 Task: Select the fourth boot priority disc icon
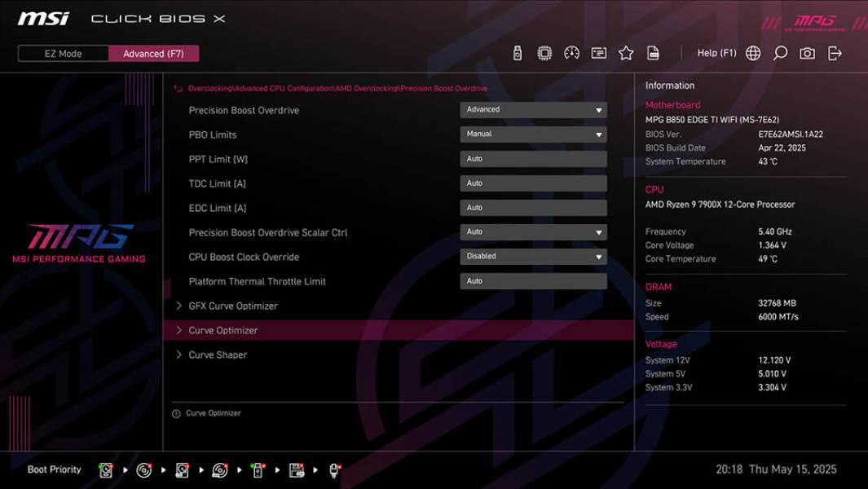pyautogui.click(x=220, y=470)
